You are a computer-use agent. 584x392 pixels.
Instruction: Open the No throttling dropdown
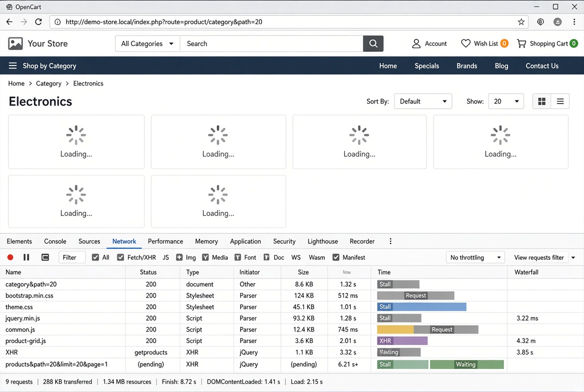tap(475, 257)
